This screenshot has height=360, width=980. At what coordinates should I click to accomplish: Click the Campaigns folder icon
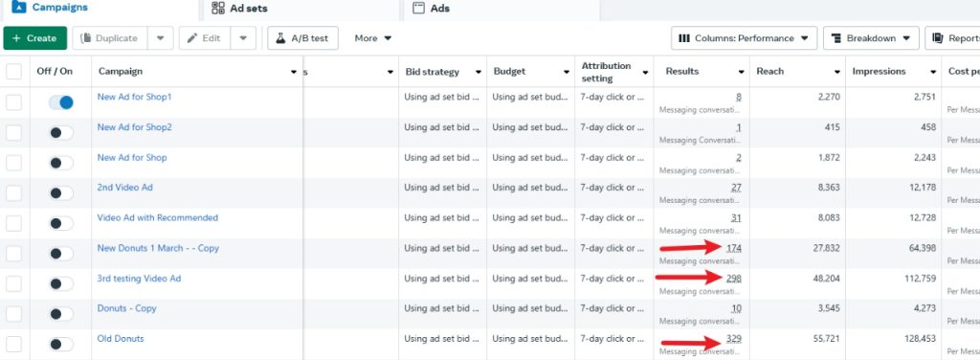pos(19,8)
